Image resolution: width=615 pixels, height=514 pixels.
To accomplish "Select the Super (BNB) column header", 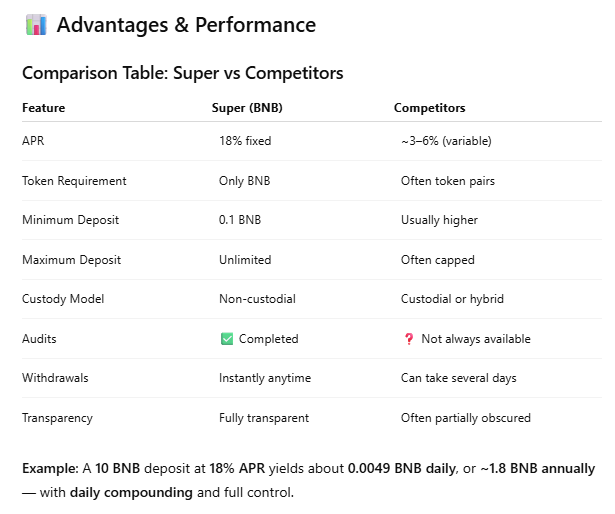I will (x=247, y=108).
